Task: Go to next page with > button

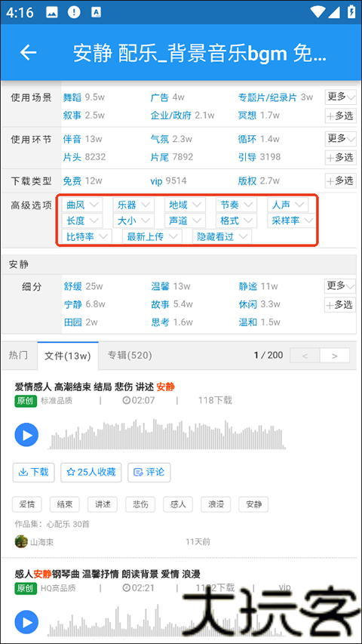Action: 335,356
